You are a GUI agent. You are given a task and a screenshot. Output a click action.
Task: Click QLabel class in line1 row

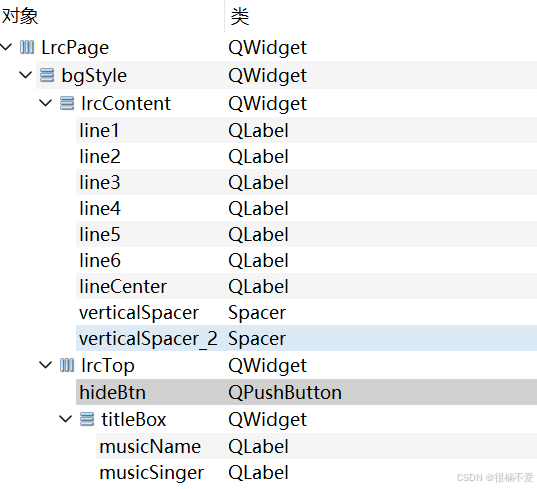pos(259,130)
